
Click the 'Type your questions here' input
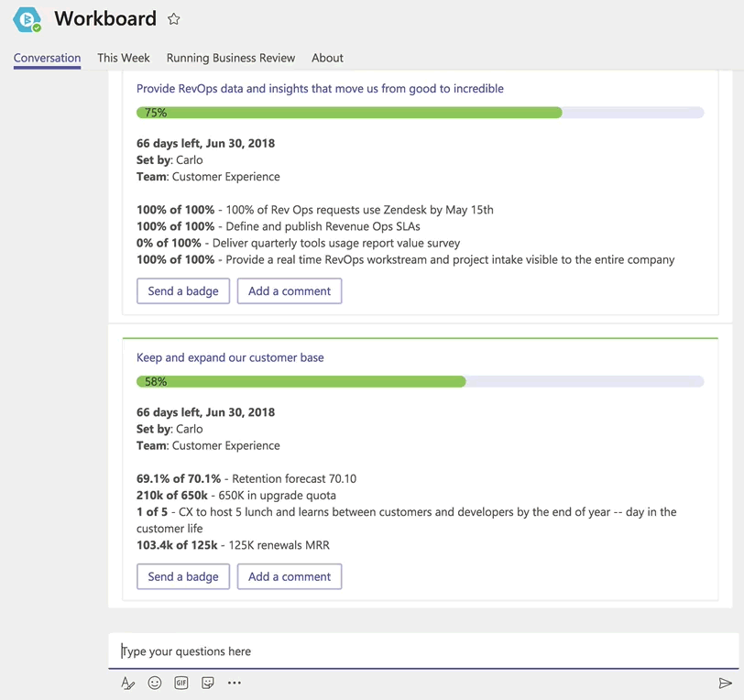pyautogui.click(x=423, y=651)
